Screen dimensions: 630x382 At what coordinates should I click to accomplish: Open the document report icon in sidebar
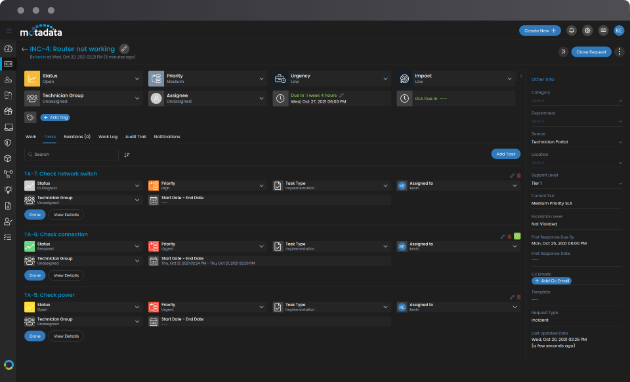point(8,206)
